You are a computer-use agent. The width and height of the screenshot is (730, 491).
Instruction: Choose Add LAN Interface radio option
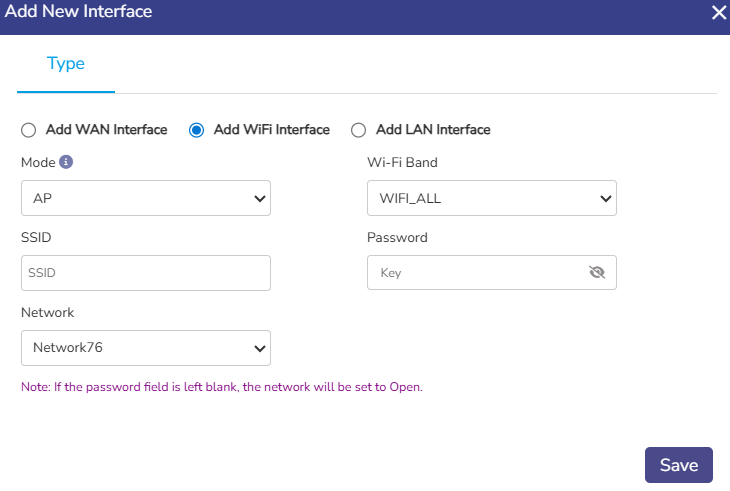coord(358,130)
